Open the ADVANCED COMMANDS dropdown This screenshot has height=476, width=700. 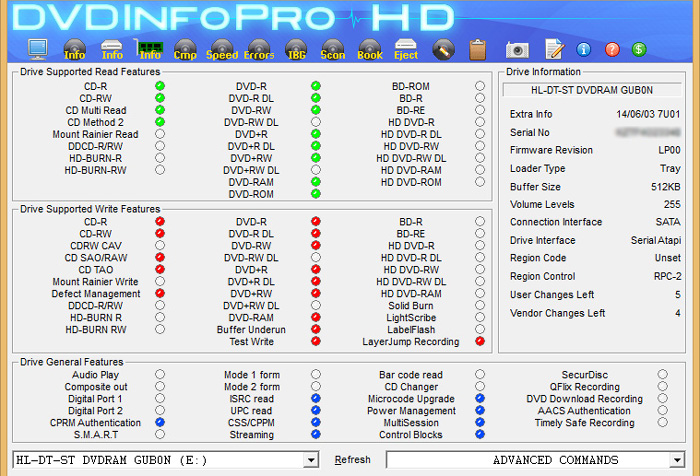point(683,460)
